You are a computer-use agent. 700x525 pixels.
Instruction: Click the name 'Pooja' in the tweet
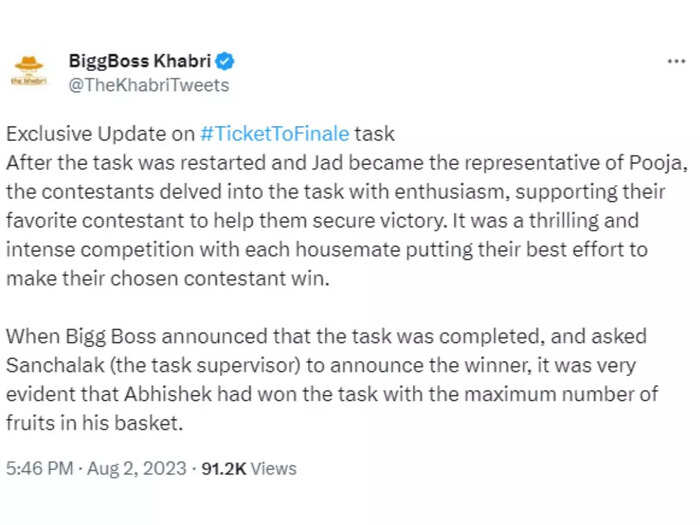[658, 162]
